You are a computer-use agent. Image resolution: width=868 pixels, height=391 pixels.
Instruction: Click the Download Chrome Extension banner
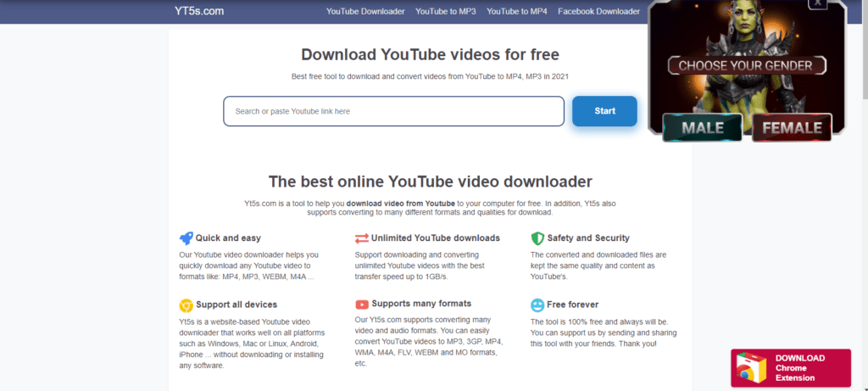[791, 368]
